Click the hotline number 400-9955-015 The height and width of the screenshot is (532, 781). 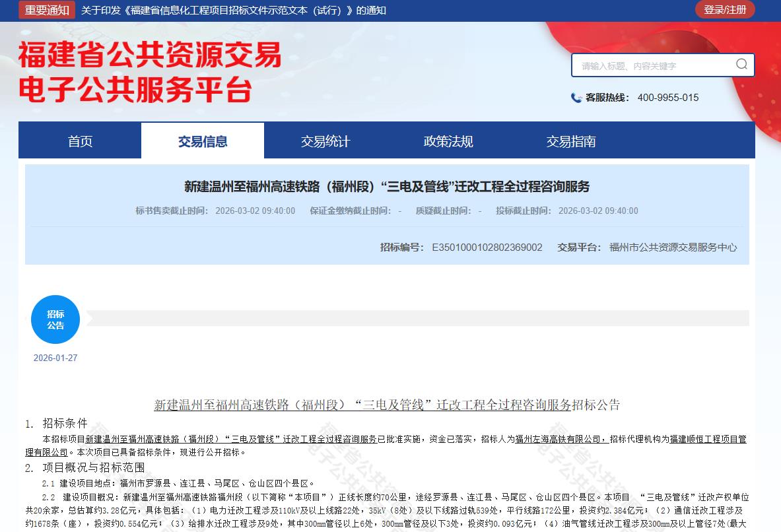[x=667, y=98]
